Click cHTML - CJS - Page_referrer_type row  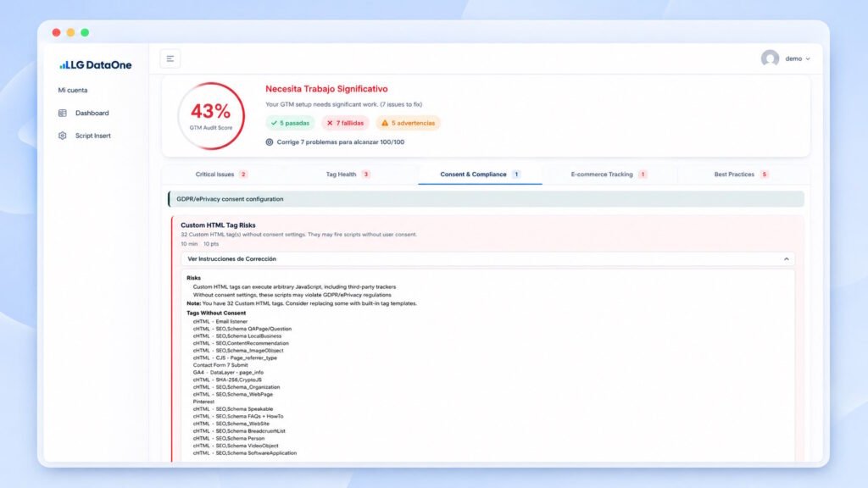click(x=235, y=358)
